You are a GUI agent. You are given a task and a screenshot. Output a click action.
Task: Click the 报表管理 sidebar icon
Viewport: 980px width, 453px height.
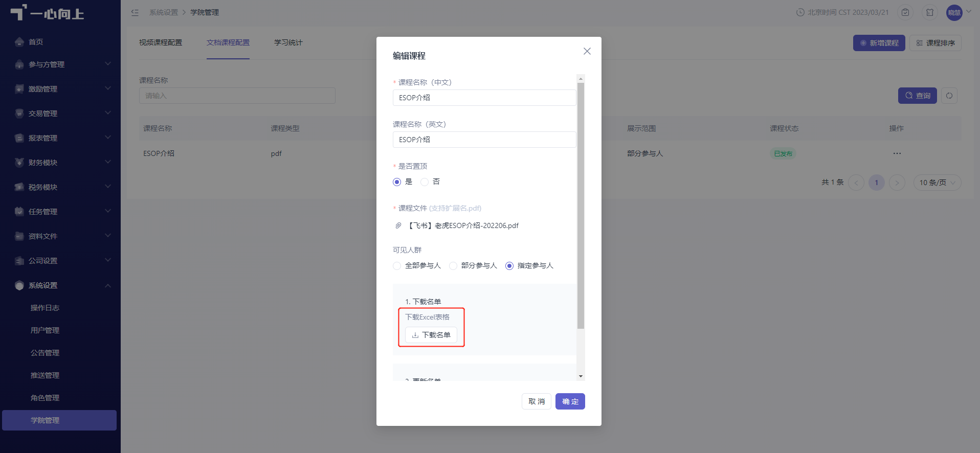point(19,138)
